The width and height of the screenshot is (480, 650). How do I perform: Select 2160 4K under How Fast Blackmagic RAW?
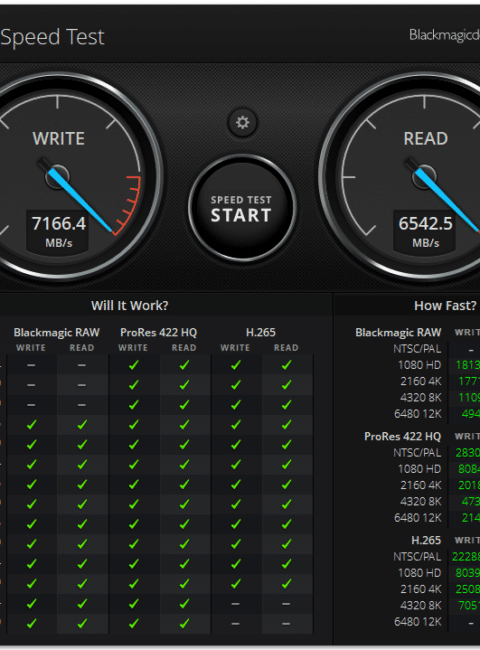420,381
